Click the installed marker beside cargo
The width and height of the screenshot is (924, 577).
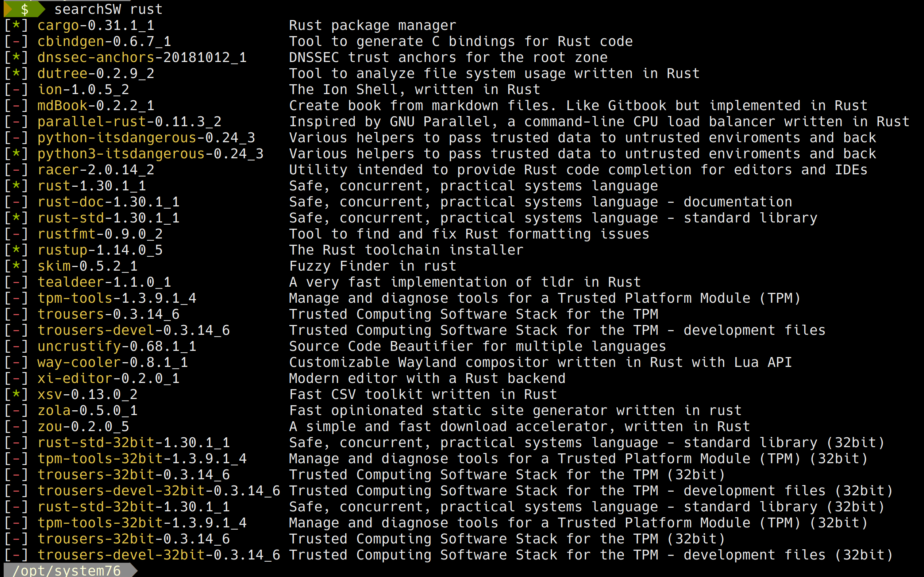16,26
